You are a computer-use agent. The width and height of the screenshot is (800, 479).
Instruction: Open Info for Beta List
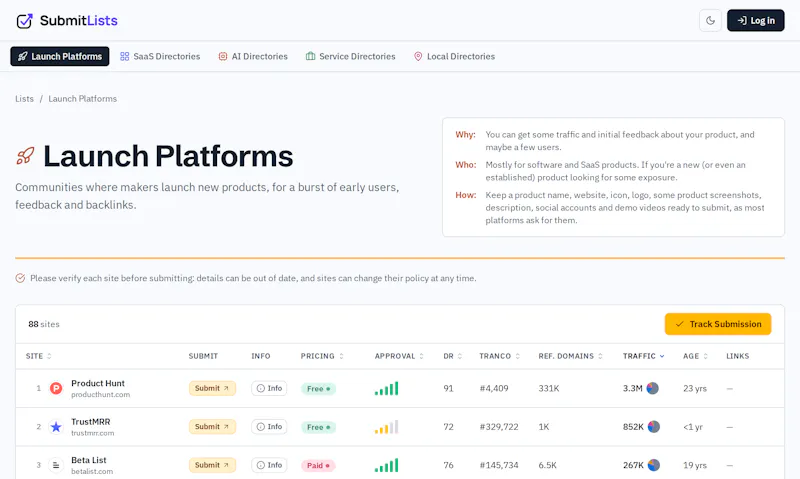269,465
